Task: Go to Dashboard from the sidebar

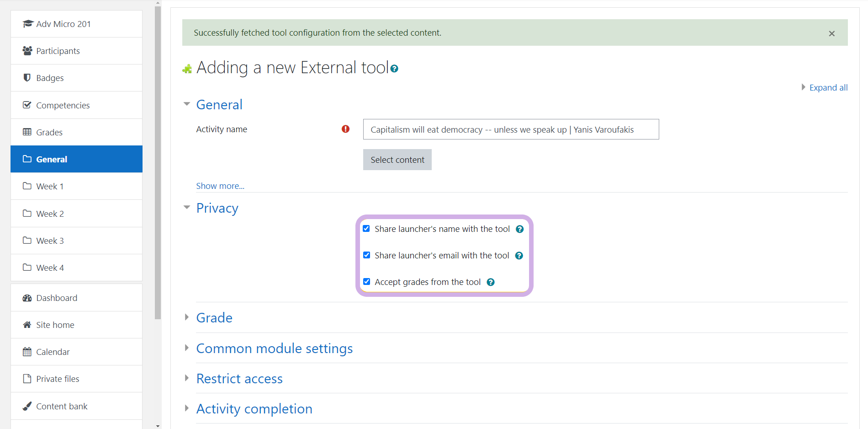Action: click(x=57, y=298)
